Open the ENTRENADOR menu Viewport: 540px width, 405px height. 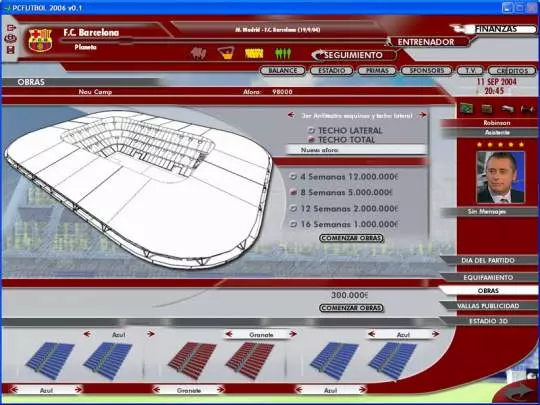point(426,42)
